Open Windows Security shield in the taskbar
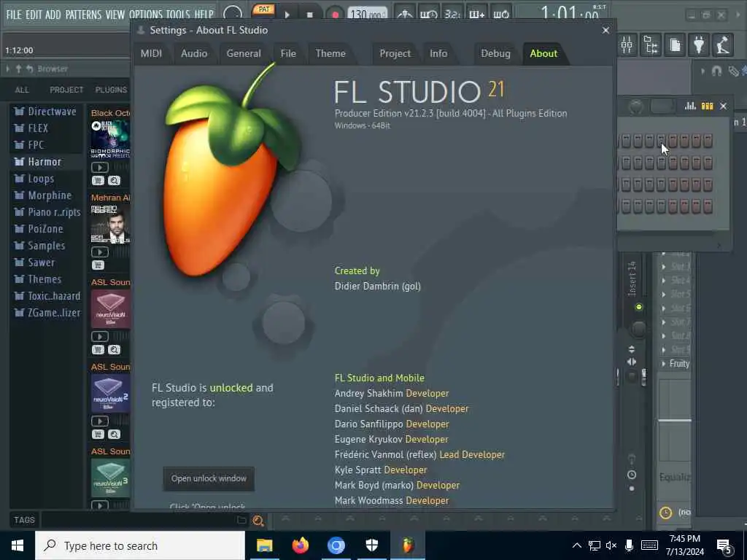 [x=372, y=545]
